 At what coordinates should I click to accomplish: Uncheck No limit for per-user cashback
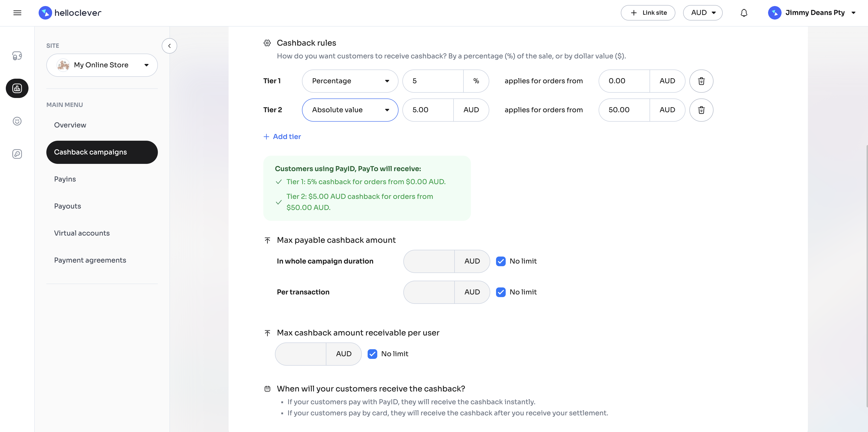click(372, 354)
